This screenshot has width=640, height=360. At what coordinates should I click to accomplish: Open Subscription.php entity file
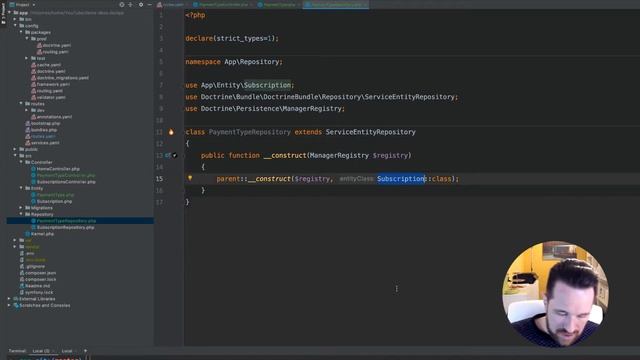(x=54, y=201)
